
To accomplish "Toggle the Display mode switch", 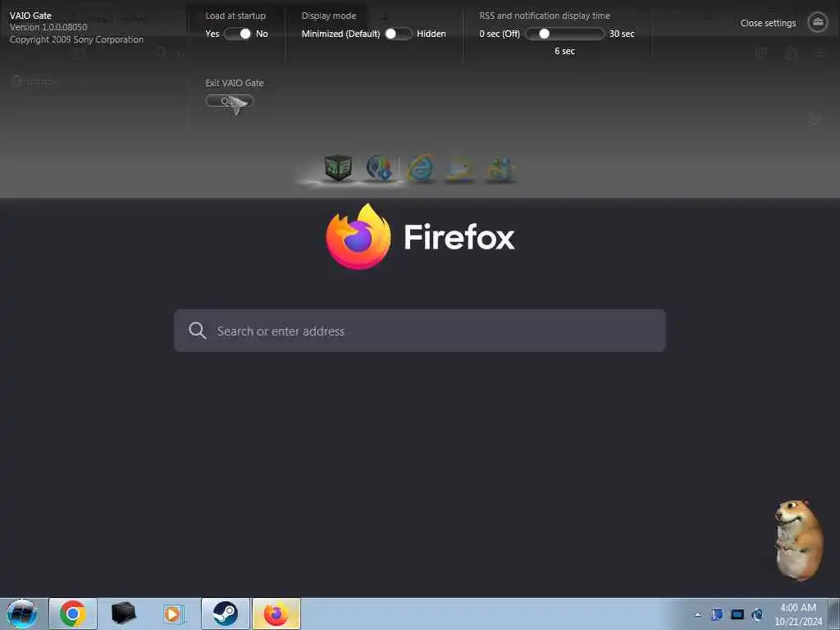I will click(399, 34).
